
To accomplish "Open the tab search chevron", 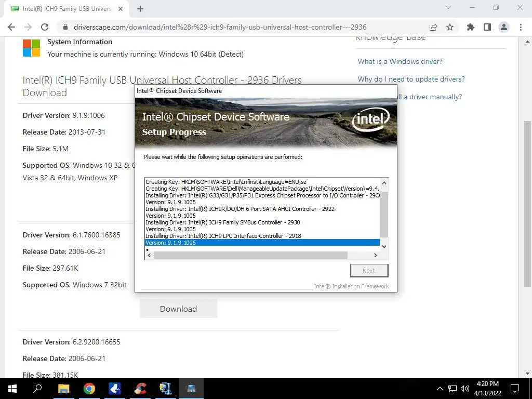I will [x=448, y=7].
